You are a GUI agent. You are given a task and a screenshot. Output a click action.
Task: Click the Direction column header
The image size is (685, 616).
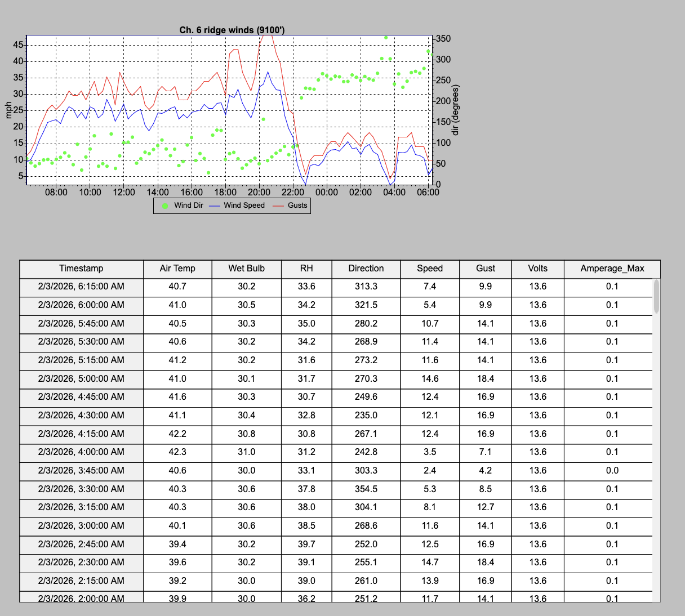click(x=366, y=269)
